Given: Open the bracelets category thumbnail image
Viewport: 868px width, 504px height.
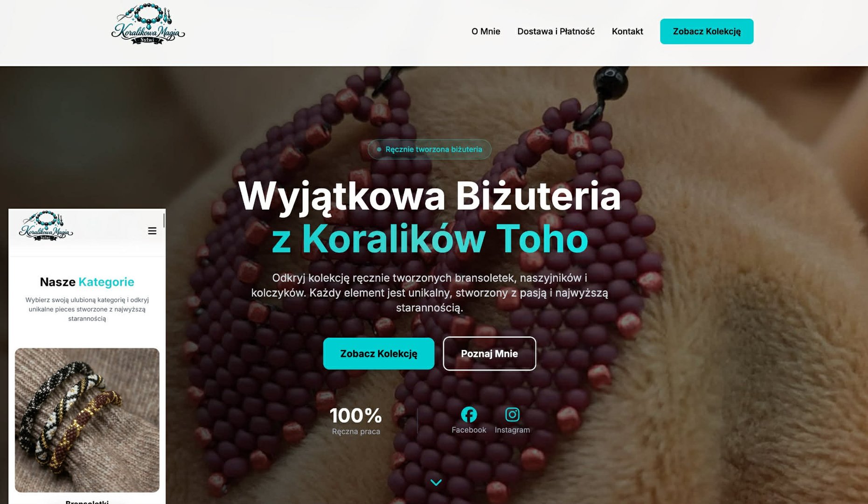Looking at the screenshot, I should (x=87, y=420).
